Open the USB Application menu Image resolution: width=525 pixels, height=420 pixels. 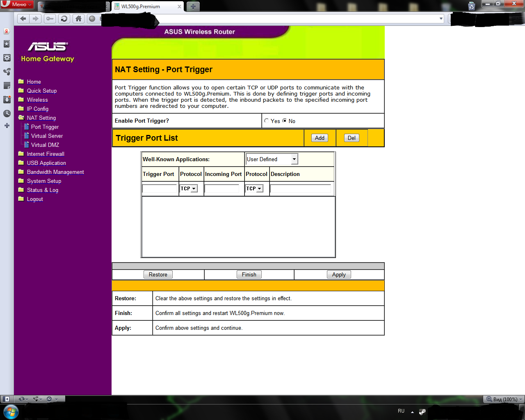[46, 163]
